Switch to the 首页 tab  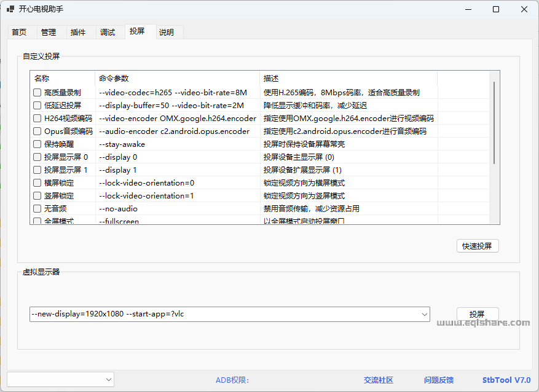coord(19,31)
